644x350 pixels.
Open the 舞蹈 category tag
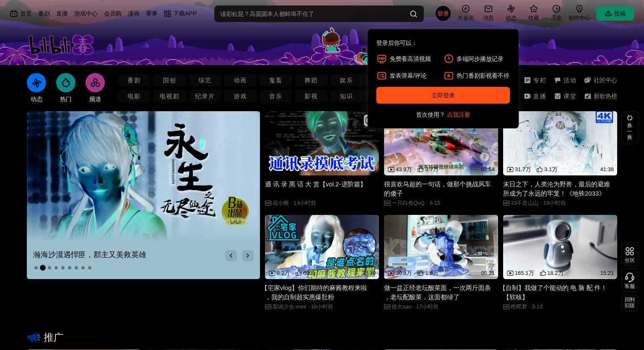(x=311, y=80)
